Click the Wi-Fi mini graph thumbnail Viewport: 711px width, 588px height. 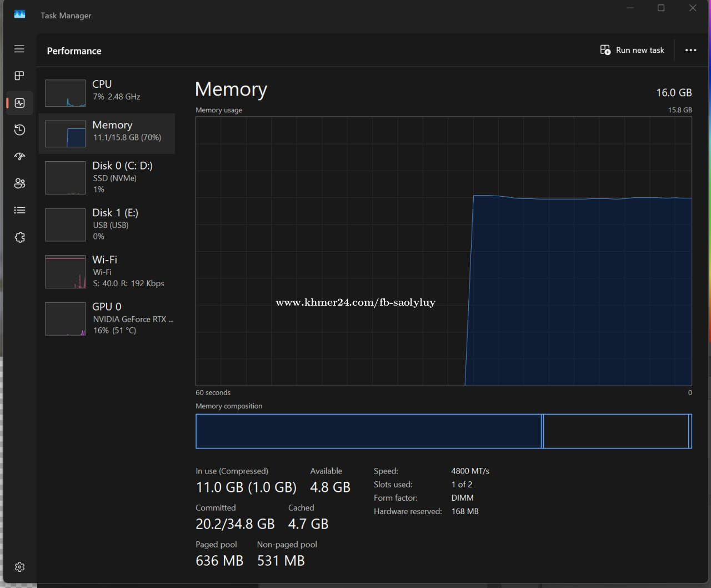65,272
